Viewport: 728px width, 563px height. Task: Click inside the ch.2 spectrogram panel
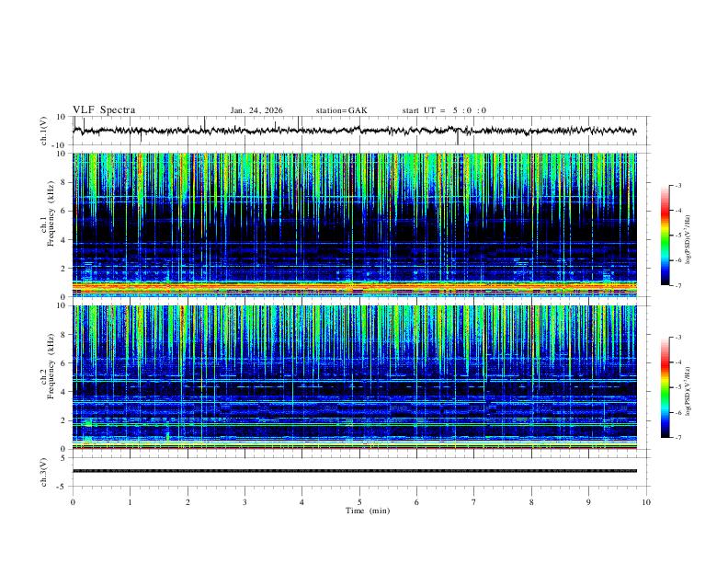(x=354, y=377)
